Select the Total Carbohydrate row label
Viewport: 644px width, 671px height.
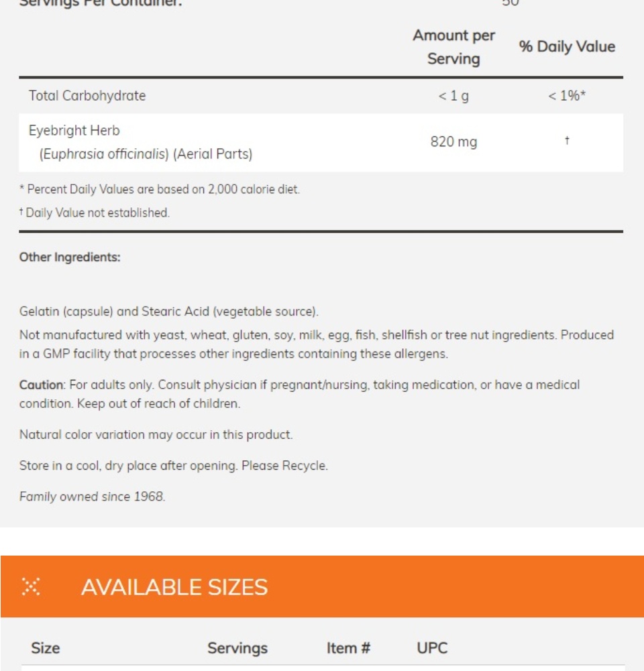pyautogui.click(x=87, y=95)
